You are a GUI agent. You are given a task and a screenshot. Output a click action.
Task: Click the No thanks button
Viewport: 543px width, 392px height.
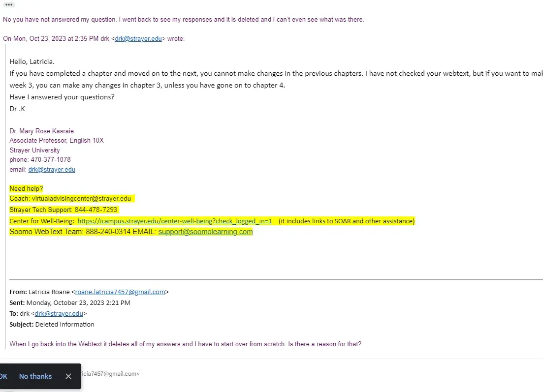35,376
